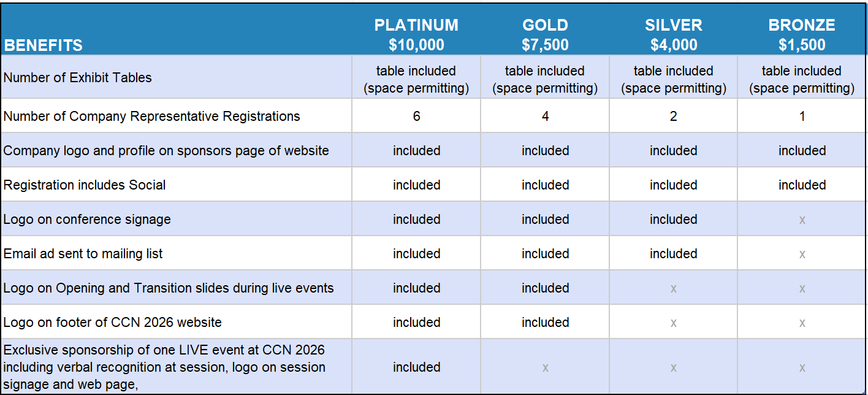
Task: Select Logo on conference signage row label
Action: (87, 220)
